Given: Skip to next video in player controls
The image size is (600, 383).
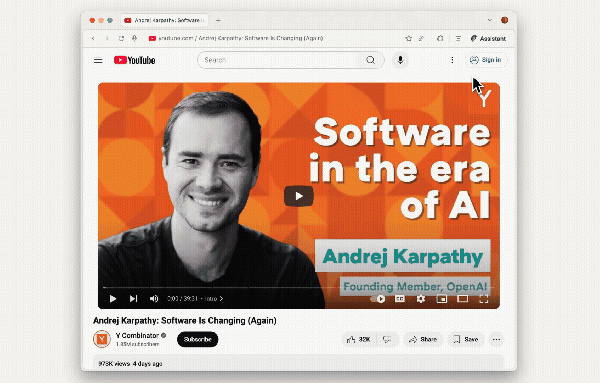Looking at the screenshot, I should pyautogui.click(x=133, y=298).
